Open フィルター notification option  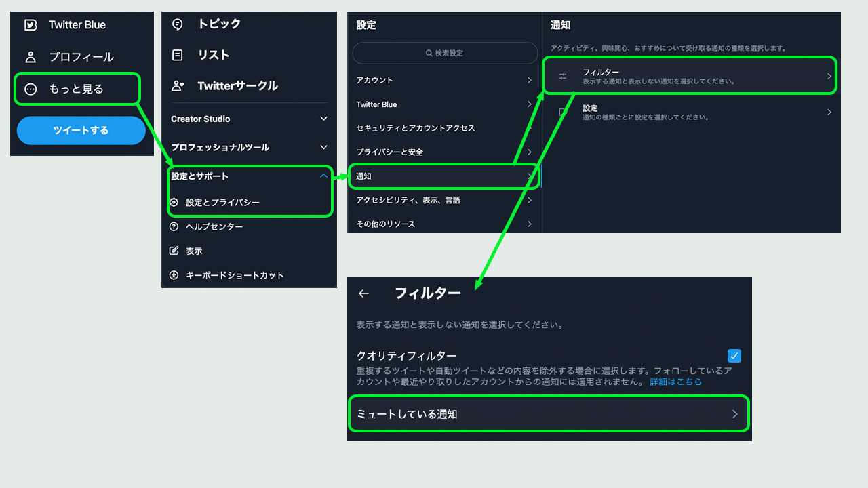pyautogui.click(x=690, y=75)
